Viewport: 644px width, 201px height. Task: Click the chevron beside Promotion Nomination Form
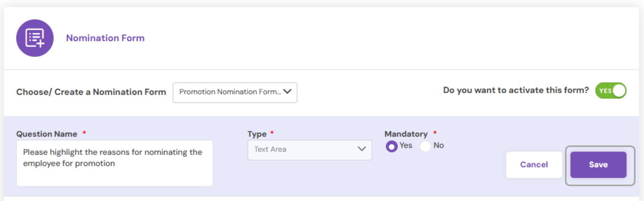coord(288,91)
